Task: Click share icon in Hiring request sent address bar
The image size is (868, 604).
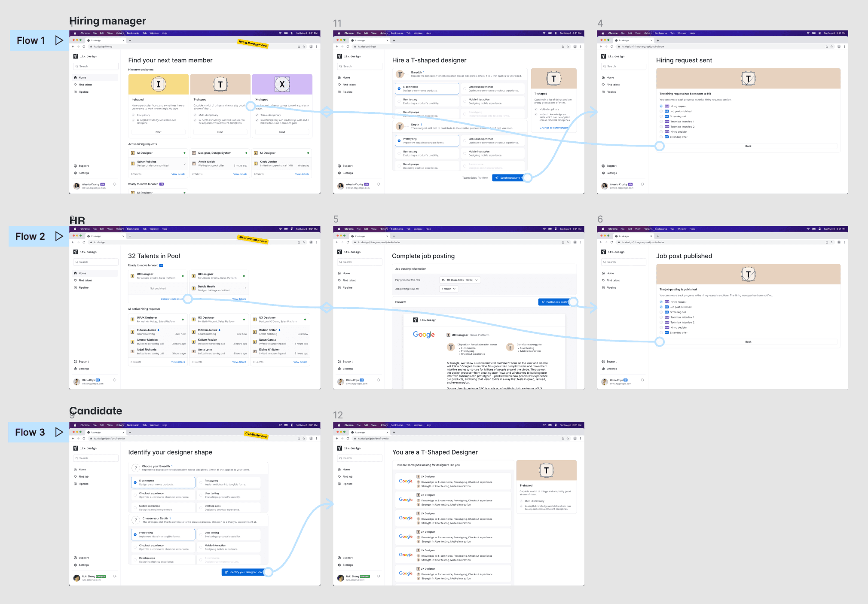Action: click(x=826, y=46)
